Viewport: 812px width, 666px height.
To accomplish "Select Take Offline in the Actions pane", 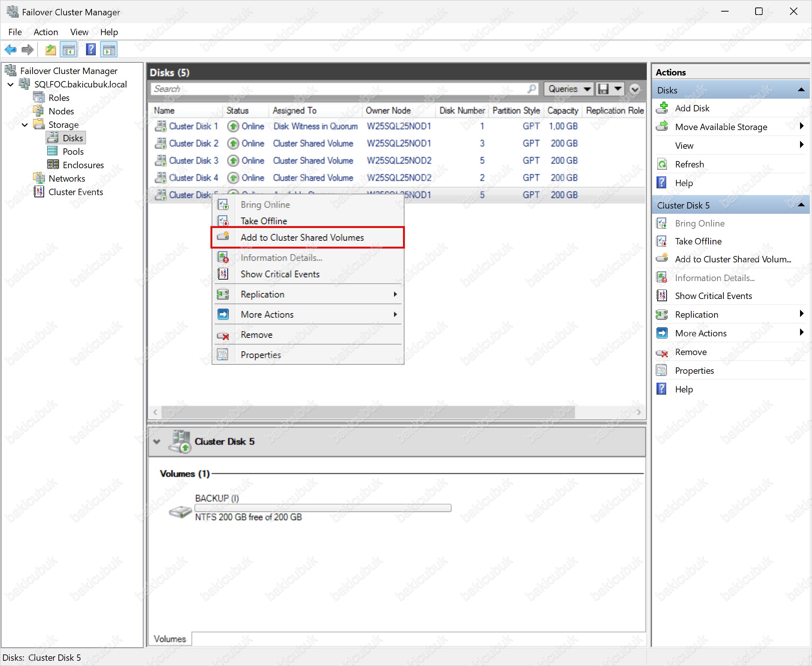I will tap(698, 241).
